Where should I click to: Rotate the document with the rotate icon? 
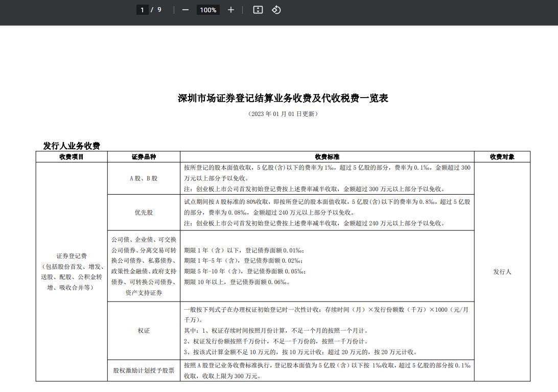276,10
